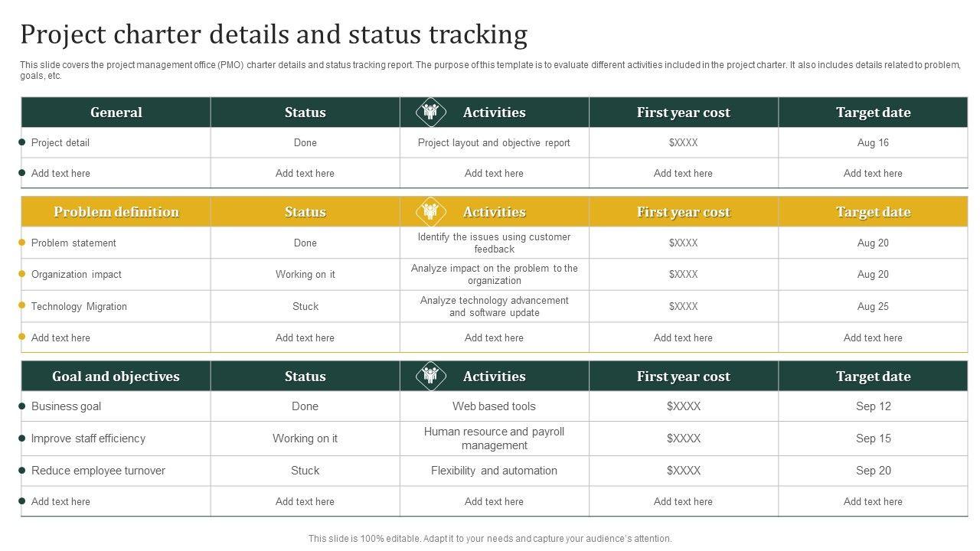
Task: Select the bullet beside Project detail
Action: click(x=22, y=142)
